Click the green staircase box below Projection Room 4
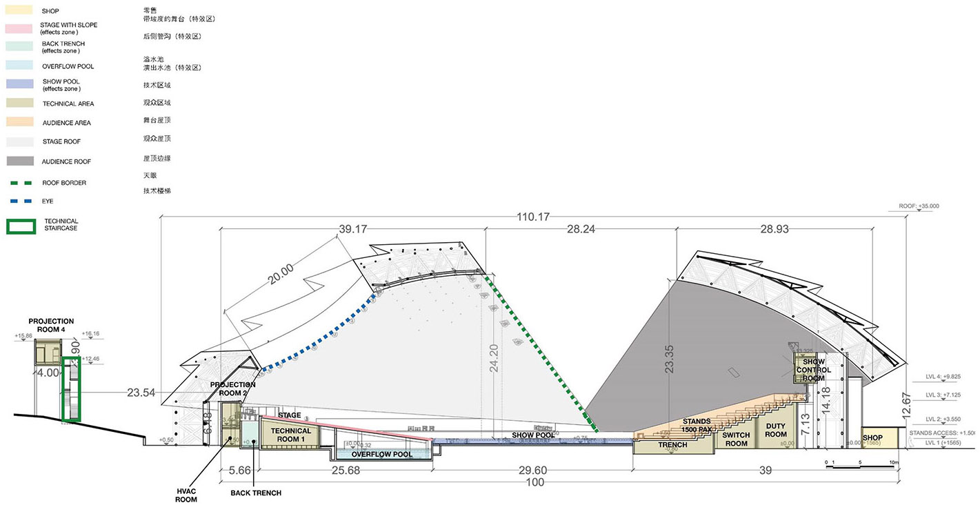 [x=70, y=389]
